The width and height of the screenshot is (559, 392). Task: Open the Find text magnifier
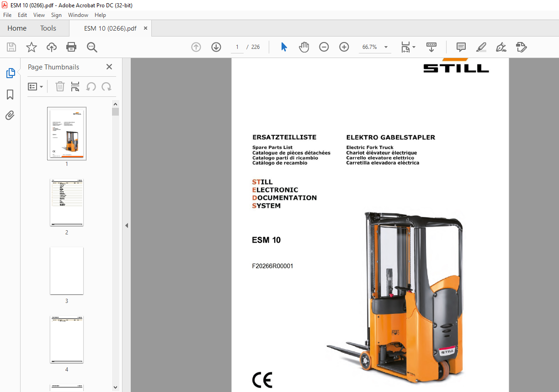coord(92,47)
